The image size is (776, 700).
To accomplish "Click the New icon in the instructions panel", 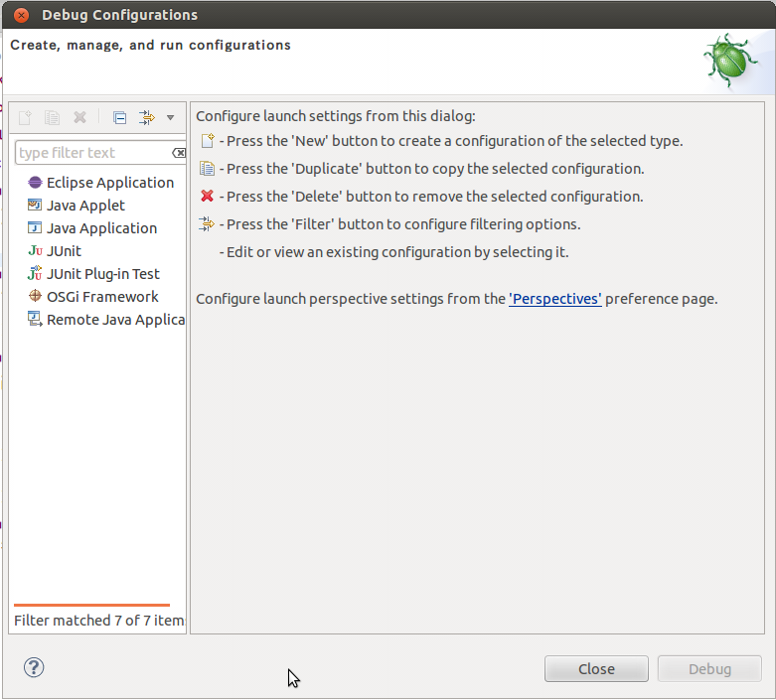I will (x=207, y=141).
